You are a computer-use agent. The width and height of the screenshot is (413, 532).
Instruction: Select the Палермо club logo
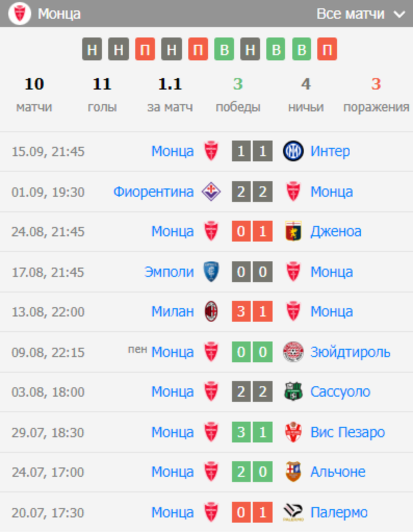(x=293, y=512)
